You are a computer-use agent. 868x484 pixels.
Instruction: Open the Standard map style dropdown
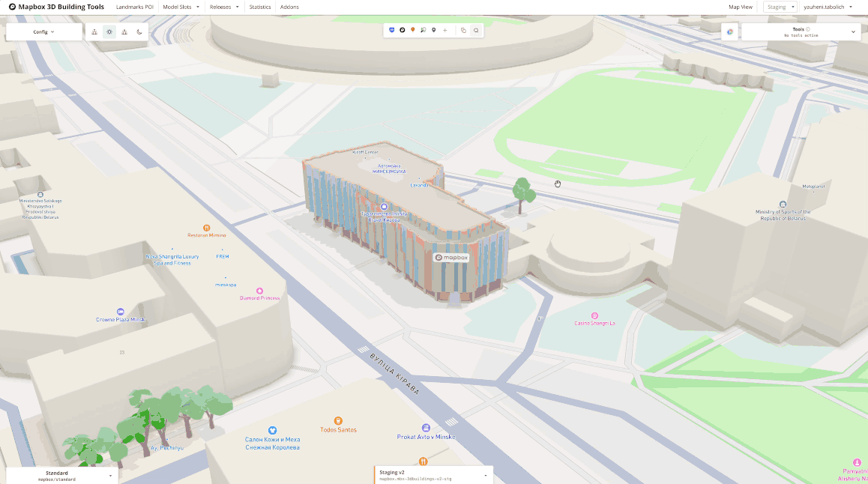click(61, 476)
